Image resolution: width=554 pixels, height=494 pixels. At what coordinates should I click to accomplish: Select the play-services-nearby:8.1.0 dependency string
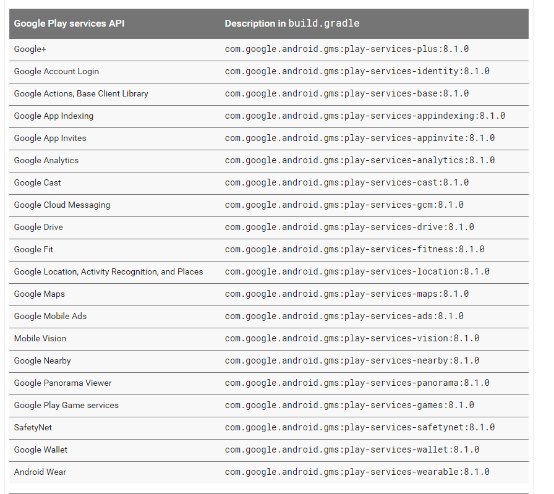352,361
